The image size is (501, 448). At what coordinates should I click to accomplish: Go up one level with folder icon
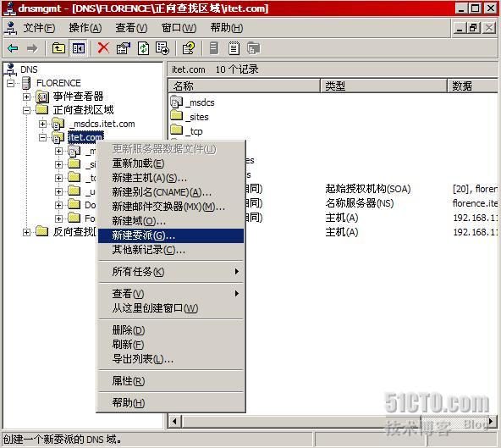pos(58,48)
